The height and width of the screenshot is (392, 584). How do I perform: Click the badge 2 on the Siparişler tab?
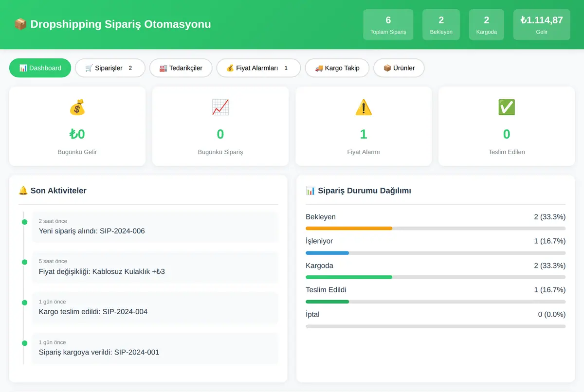pyautogui.click(x=130, y=68)
